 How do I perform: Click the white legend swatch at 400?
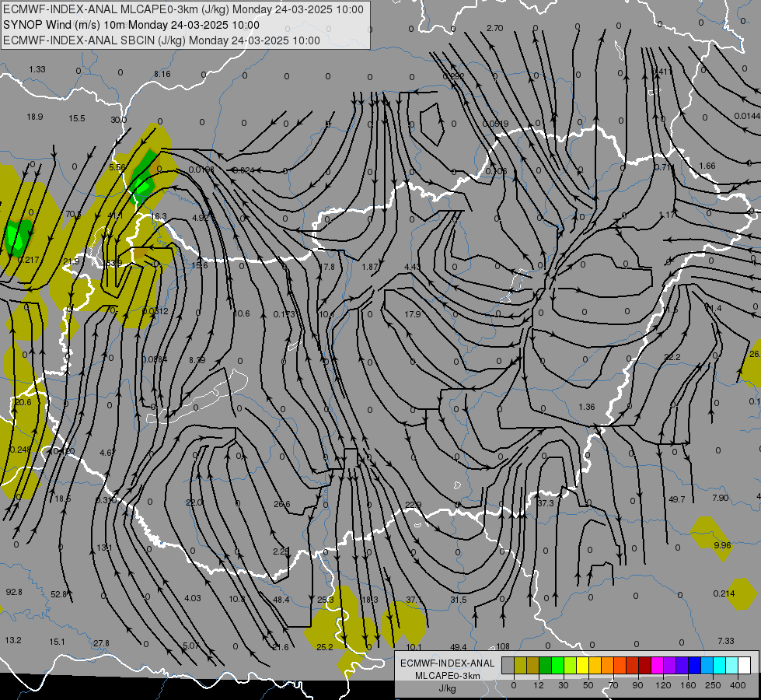point(745,665)
